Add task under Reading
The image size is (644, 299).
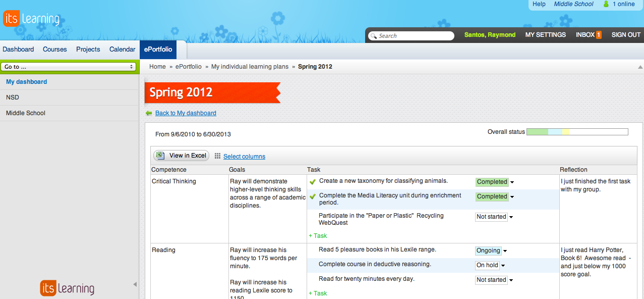coord(318,293)
